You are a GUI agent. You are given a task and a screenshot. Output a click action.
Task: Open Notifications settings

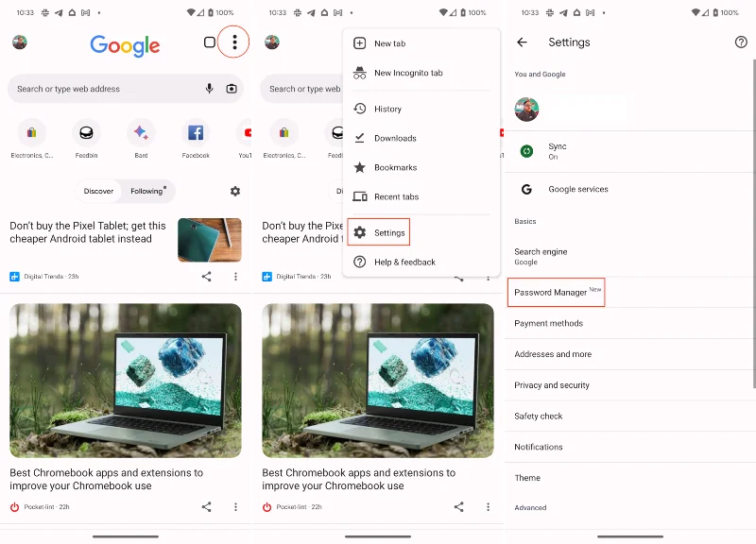click(629, 447)
